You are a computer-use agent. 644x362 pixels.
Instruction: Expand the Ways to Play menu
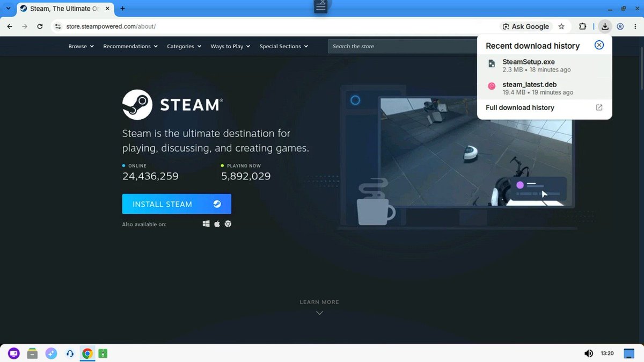point(230,46)
